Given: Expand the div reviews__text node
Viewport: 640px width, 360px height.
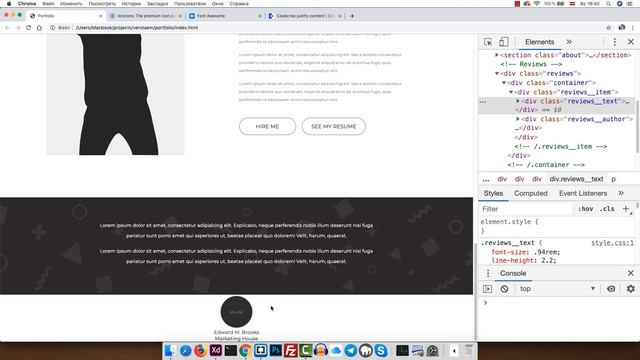Looking at the screenshot, I should coord(518,101).
